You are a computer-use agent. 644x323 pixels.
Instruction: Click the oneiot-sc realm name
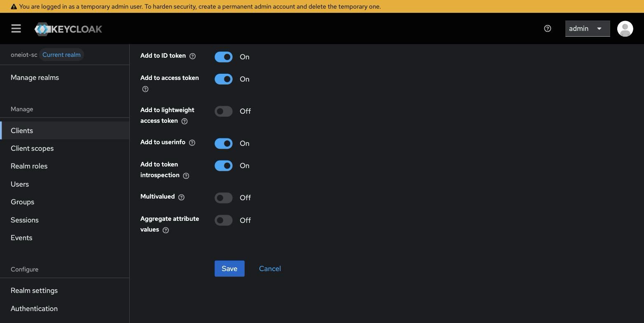tap(24, 55)
